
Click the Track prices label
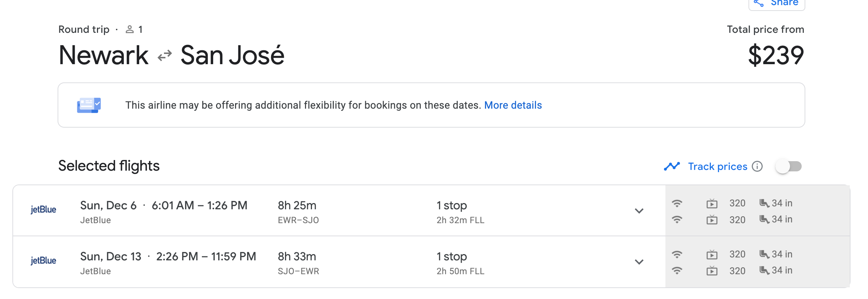click(x=717, y=166)
